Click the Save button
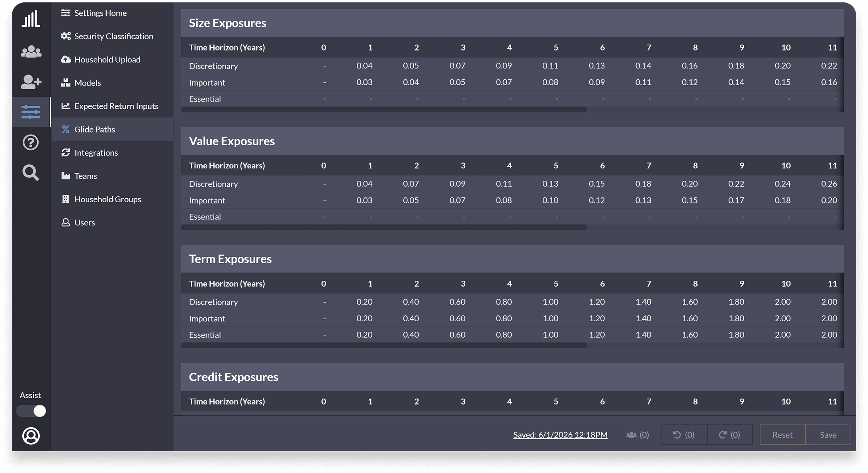 (x=828, y=435)
